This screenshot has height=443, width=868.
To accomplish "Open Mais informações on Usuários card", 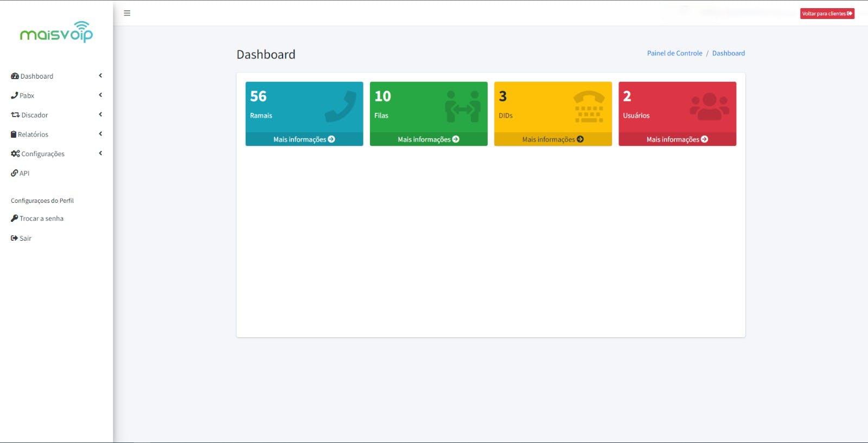I will coord(677,139).
